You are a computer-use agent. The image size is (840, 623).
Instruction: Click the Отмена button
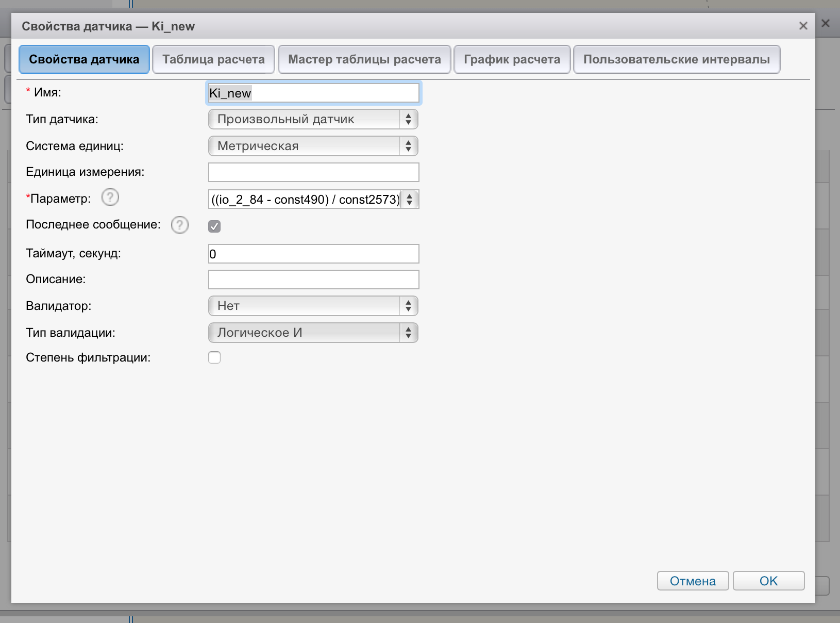click(693, 581)
